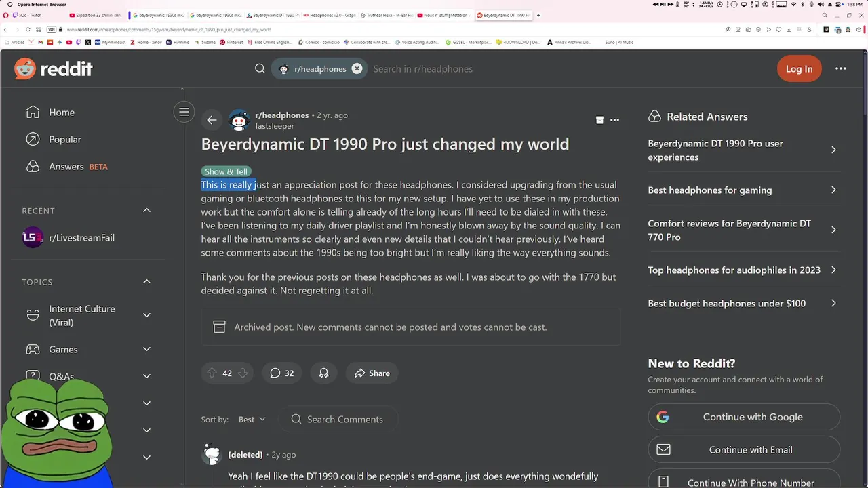Image resolution: width=868 pixels, height=488 pixels.
Task: Reload the page with the refresh icon
Action: pos(28,30)
